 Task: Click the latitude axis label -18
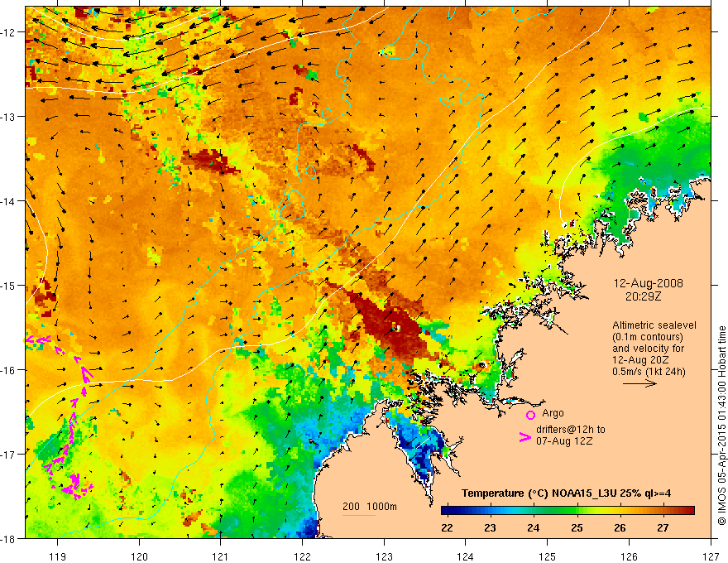point(9,538)
